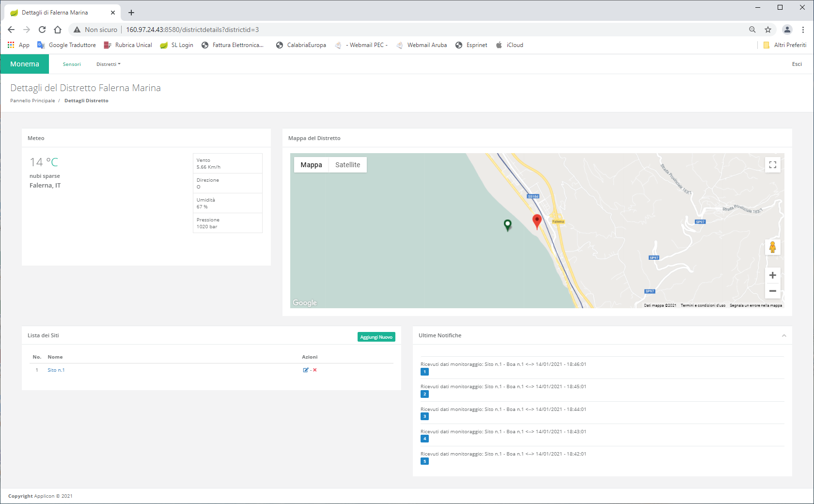This screenshot has height=504, width=814.
Task: Collapse the Ultime Notifiche panel
Action: [783, 336]
